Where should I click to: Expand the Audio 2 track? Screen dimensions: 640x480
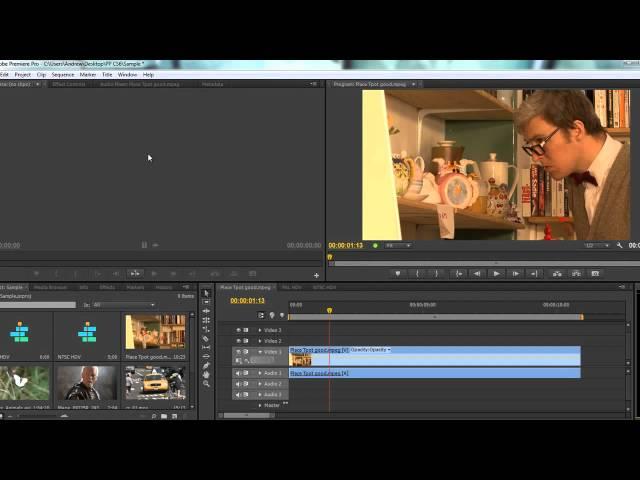[x=260, y=384]
